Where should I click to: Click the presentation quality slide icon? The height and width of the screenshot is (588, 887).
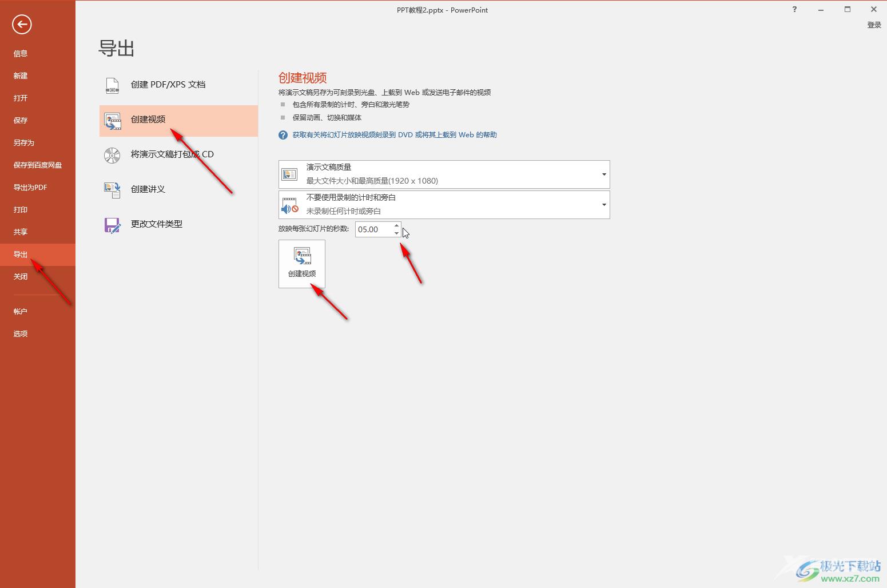[x=290, y=174]
